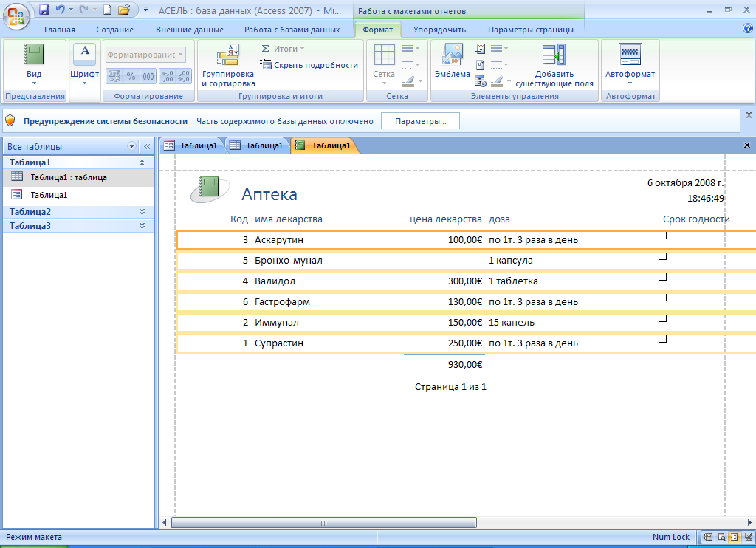
Task: Open the Все таблицы dropdown arrow
Action: (x=132, y=146)
